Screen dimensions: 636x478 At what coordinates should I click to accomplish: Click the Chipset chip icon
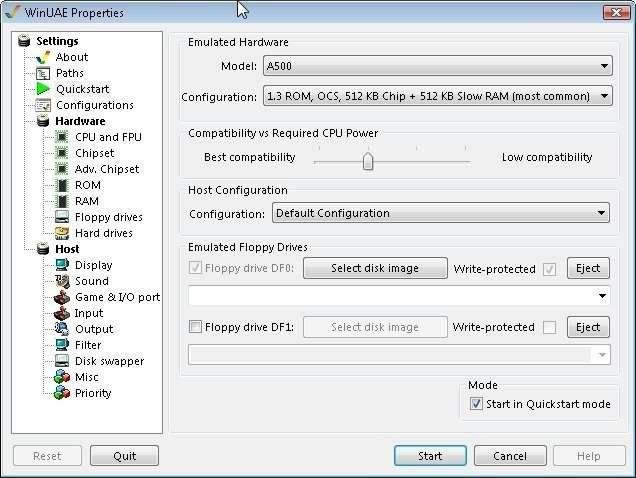[x=62, y=153]
